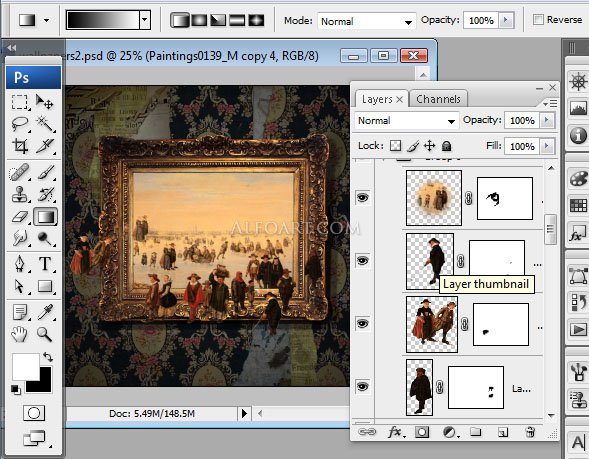Open layer blend mode Normal dropdown

pos(406,121)
